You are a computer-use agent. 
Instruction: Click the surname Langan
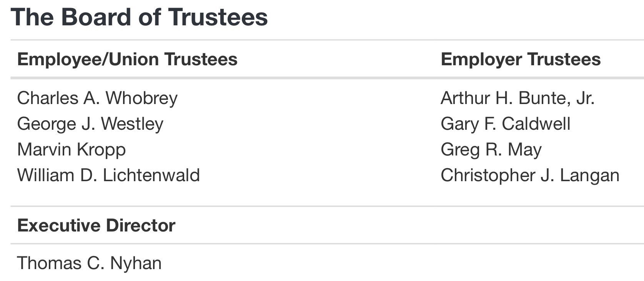(x=590, y=175)
